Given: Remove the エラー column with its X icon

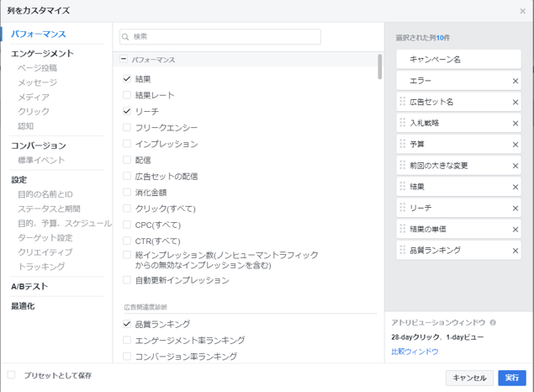Looking at the screenshot, I should point(515,82).
